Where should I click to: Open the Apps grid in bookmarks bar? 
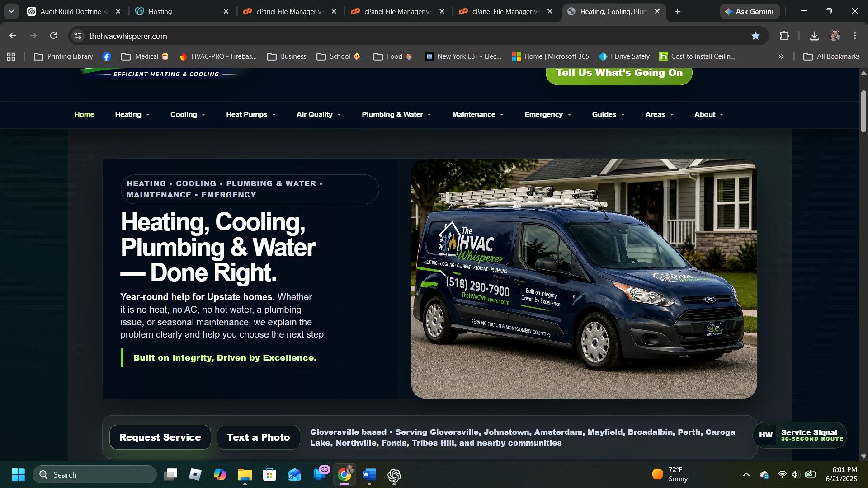click(x=11, y=56)
